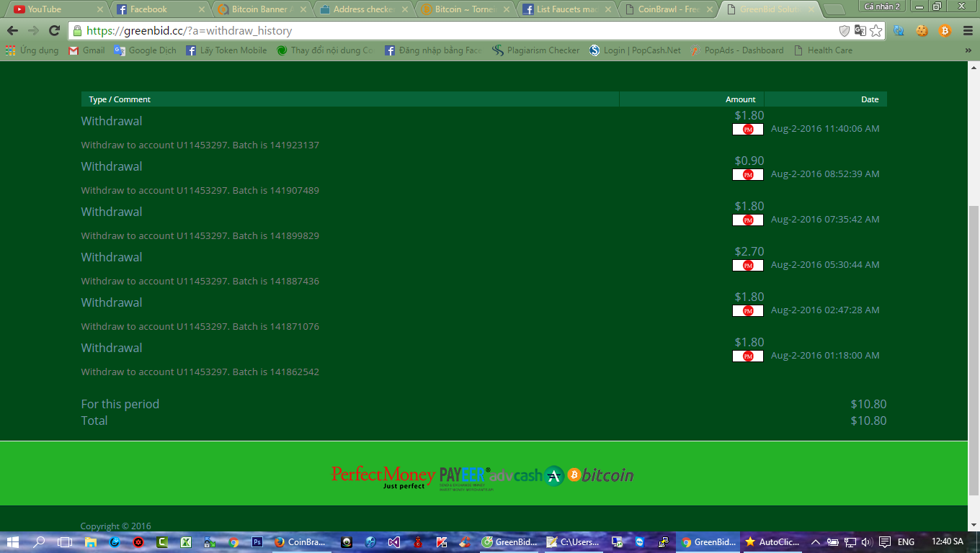Click the For this period label
Image resolution: width=980 pixels, height=553 pixels.
pos(120,405)
